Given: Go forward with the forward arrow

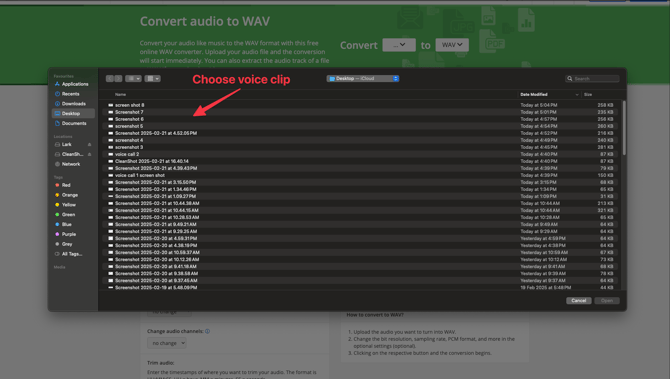Looking at the screenshot, I should [x=118, y=79].
